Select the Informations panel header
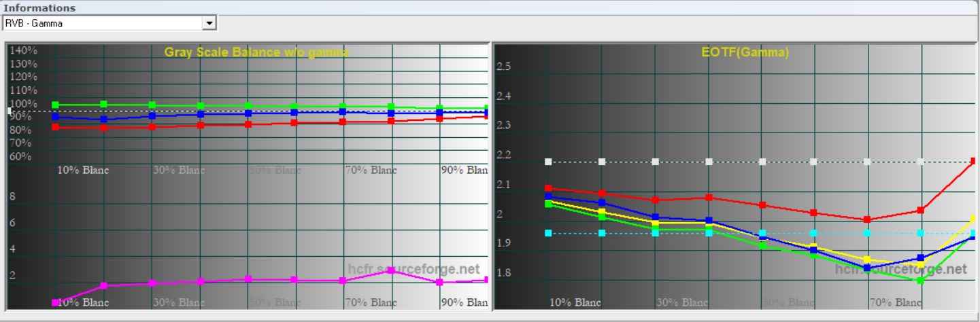 point(40,8)
